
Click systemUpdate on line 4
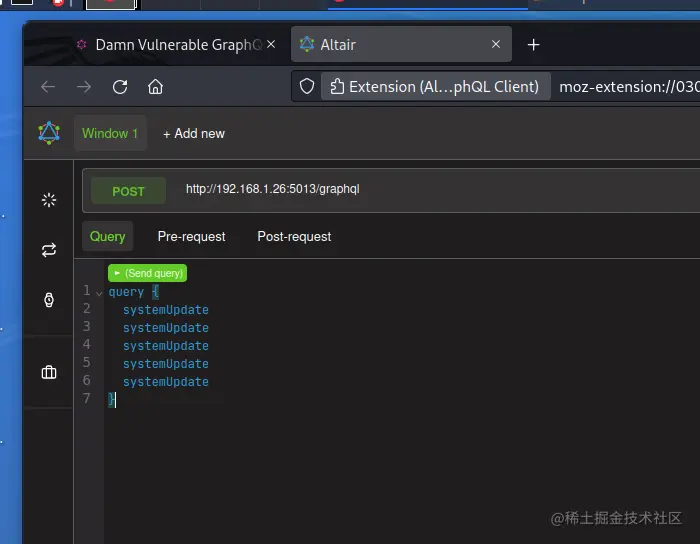click(166, 346)
